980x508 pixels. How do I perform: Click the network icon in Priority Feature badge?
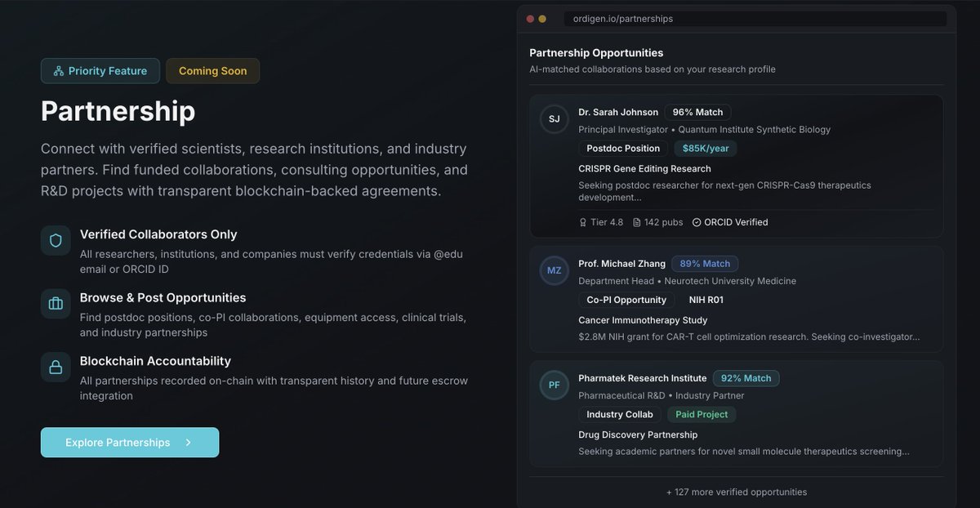59,71
